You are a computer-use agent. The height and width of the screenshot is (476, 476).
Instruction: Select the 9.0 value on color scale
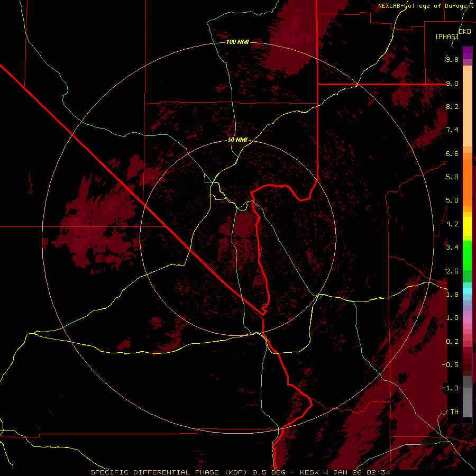pos(452,83)
